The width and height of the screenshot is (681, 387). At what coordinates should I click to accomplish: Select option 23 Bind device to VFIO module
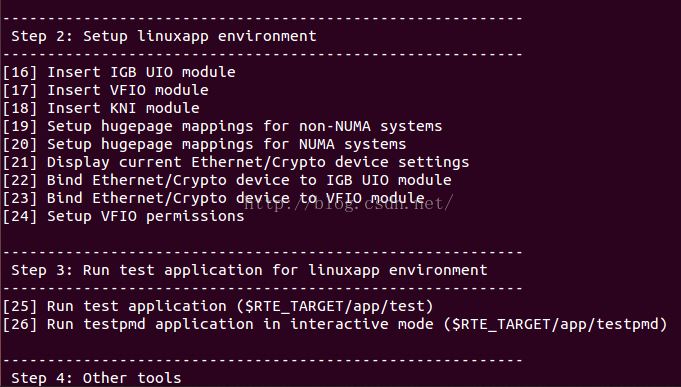point(214,198)
